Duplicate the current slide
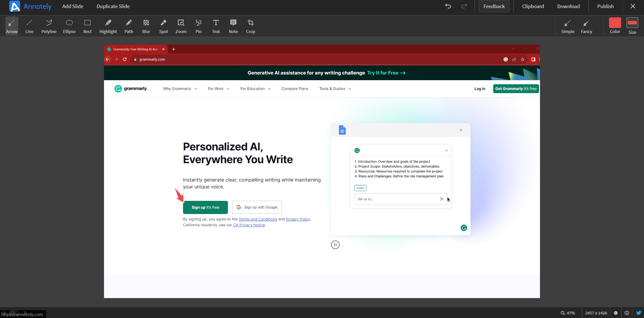 click(x=113, y=6)
